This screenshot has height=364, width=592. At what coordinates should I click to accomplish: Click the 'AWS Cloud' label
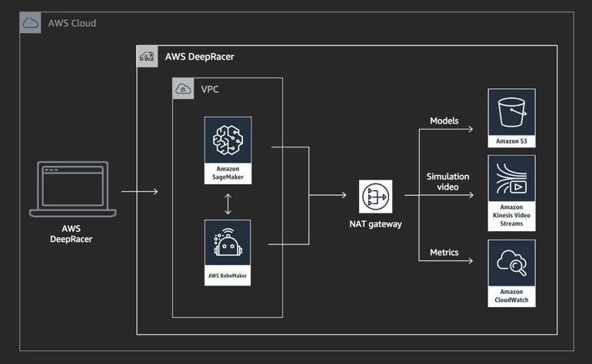72,23
